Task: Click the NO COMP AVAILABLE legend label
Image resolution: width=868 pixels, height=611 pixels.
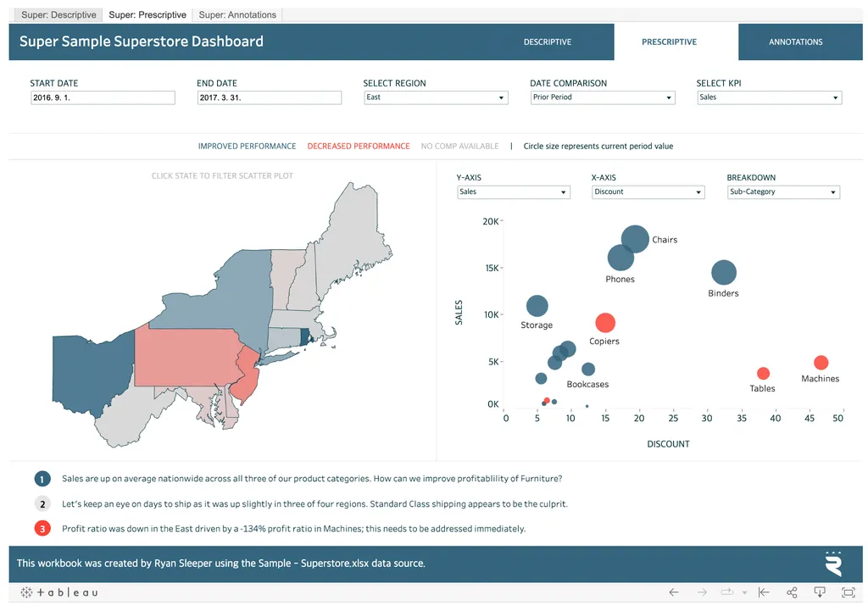Action: click(x=459, y=146)
